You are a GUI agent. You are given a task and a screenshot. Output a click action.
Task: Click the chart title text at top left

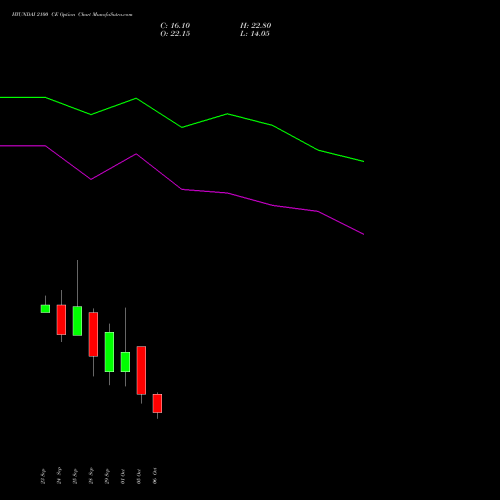(x=72, y=15)
